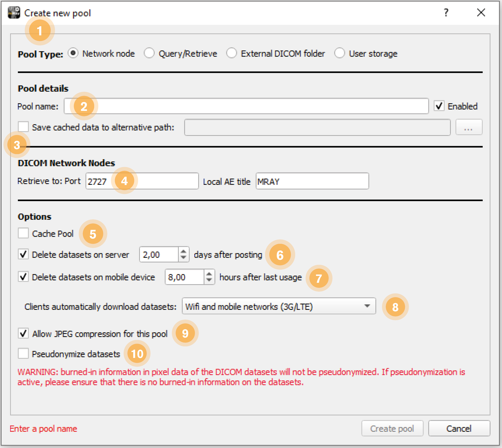Viewport: 502px width, 448px height.
Task: Toggle the Enabled checkbox
Action: (439, 106)
